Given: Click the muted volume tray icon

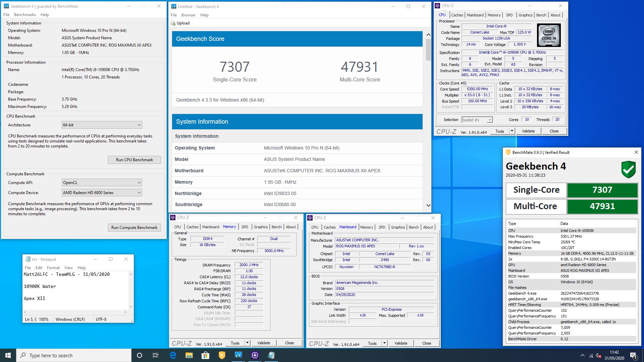Looking at the screenshot, I should click(x=599, y=355).
